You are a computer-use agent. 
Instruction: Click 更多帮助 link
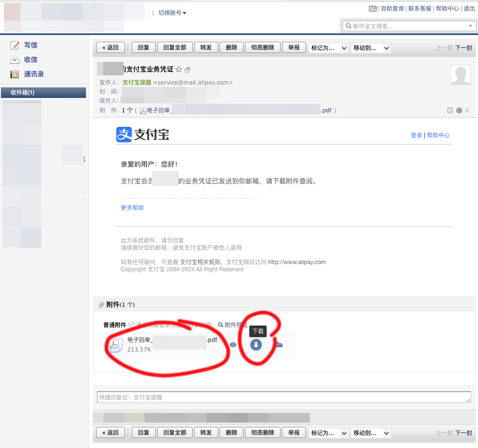point(132,208)
